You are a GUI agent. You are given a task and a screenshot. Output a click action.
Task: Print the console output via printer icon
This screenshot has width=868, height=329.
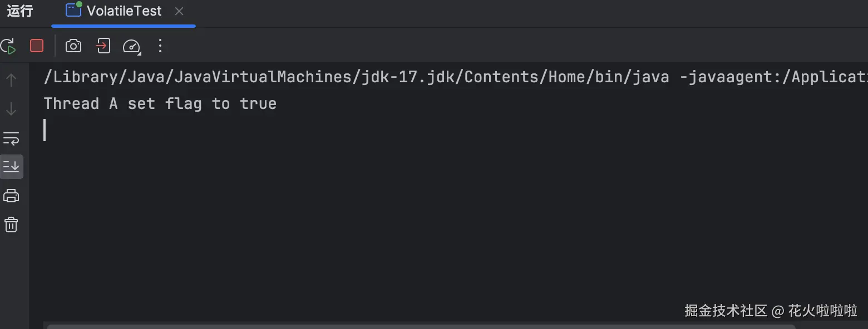[11, 196]
